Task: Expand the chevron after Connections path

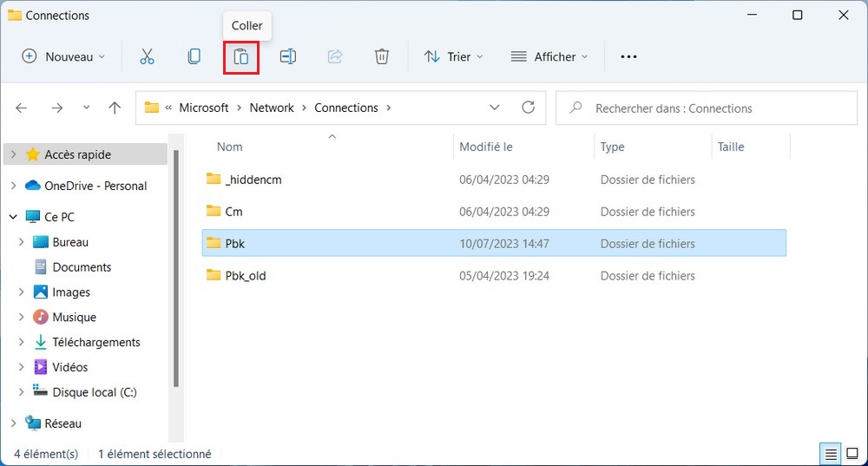Action: click(389, 108)
